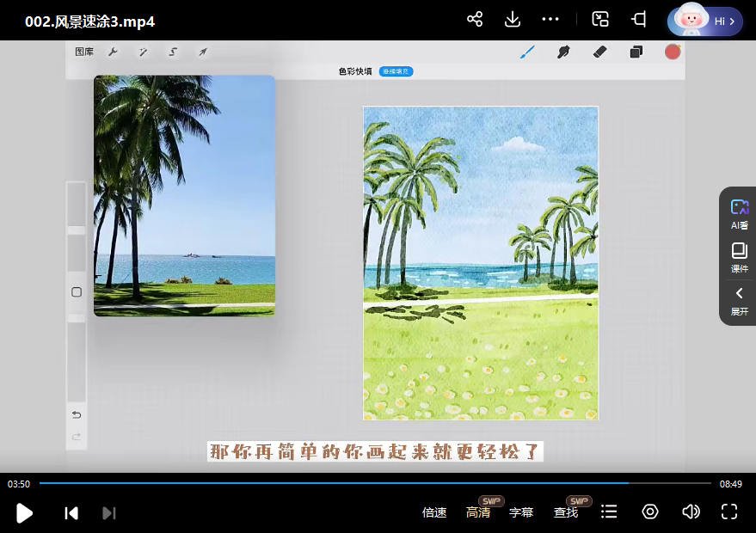
Task: Click the share icon in top bar
Action: click(475, 19)
